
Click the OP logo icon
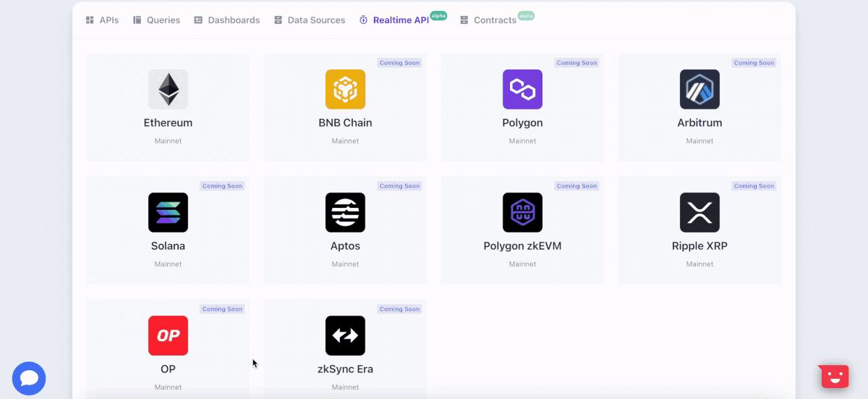168,335
